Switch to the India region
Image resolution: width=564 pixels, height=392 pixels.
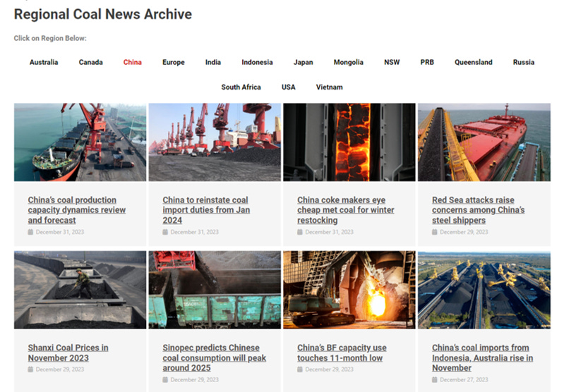pyautogui.click(x=213, y=62)
